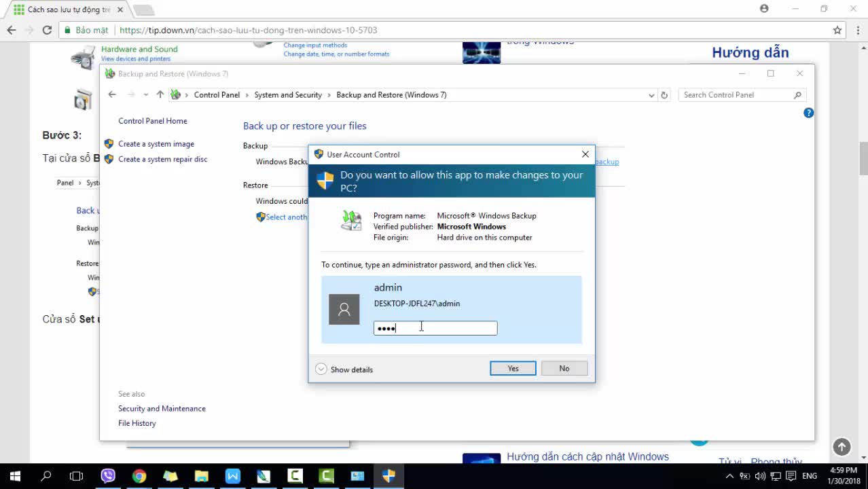Refresh the Control Panel window
Viewport: 868px width, 489px height.
[664, 95]
